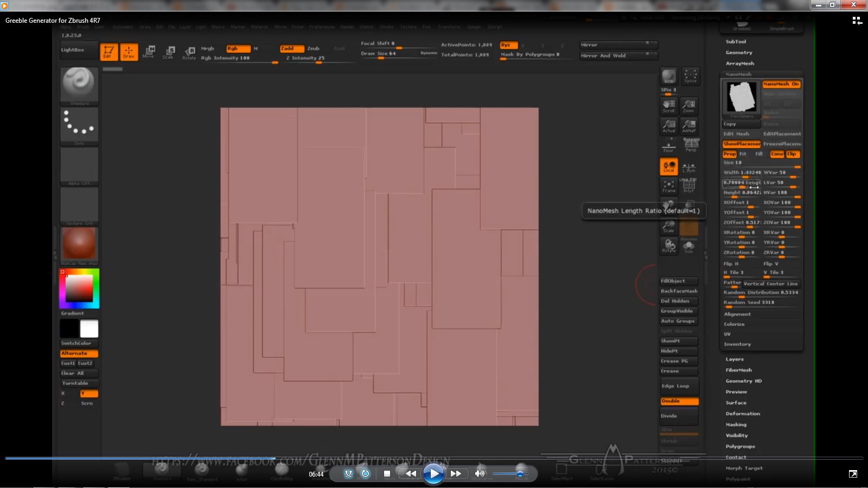Click the AAHalf icon
Viewport: 868px width, 488px height.
tap(689, 126)
